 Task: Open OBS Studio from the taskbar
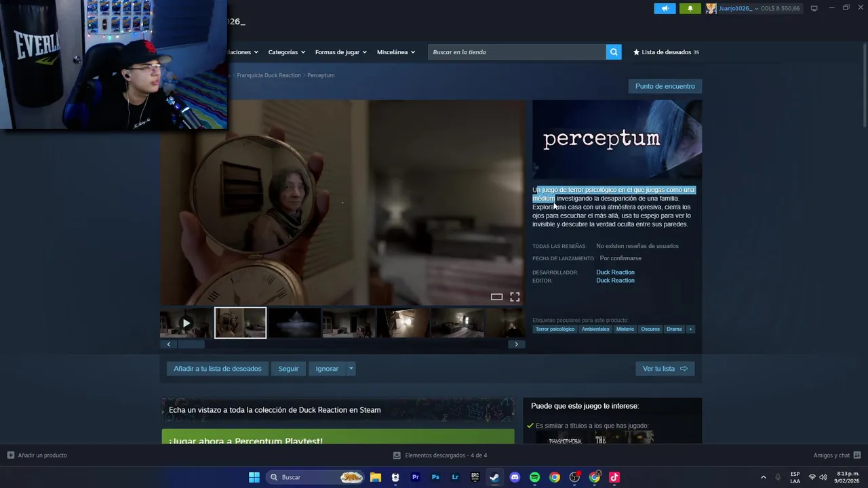click(x=574, y=477)
